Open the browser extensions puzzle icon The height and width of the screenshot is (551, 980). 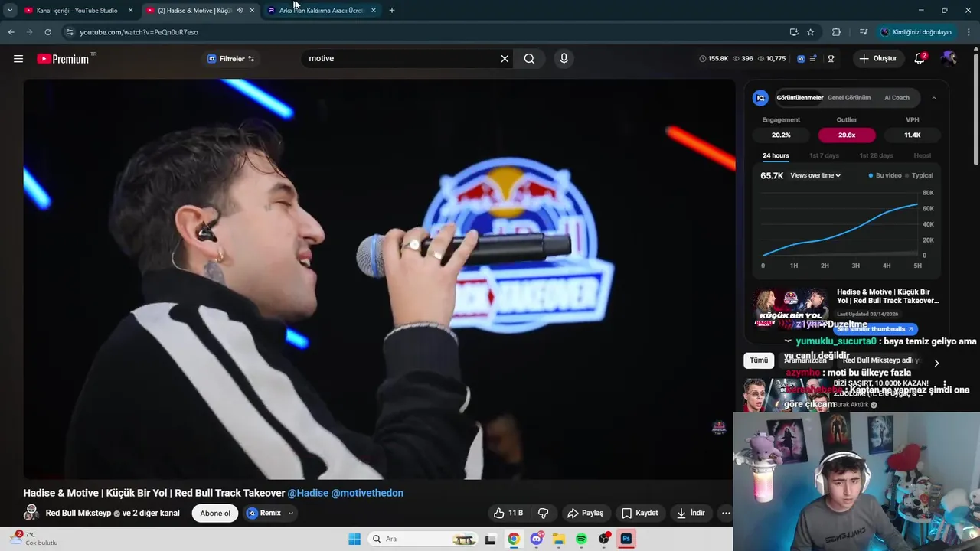[836, 32]
